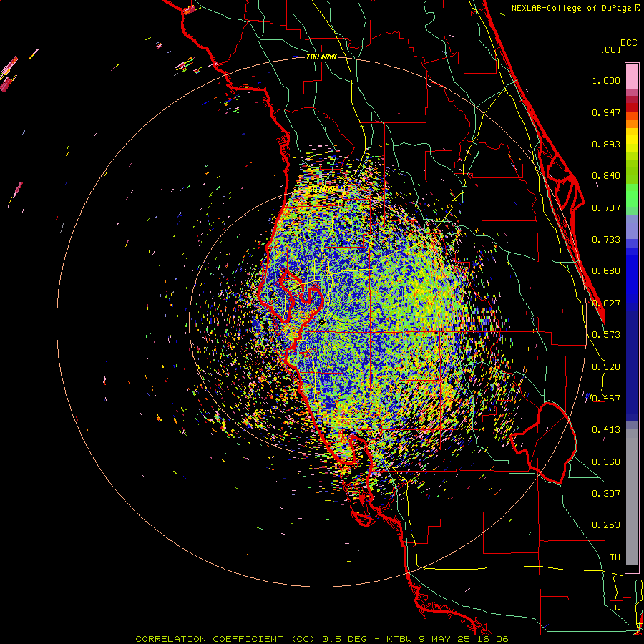Click the KTBW station identifier

coord(401,639)
